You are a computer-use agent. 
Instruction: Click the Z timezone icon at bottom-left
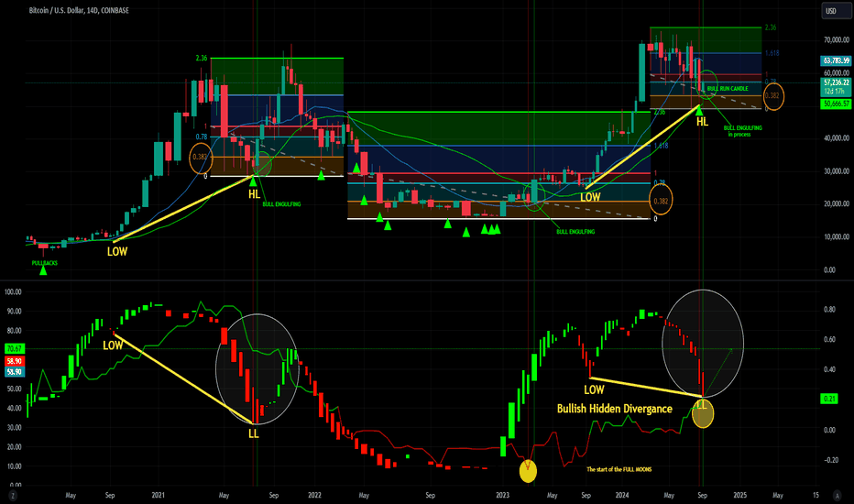pyautogui.click(x=13, y=496)
